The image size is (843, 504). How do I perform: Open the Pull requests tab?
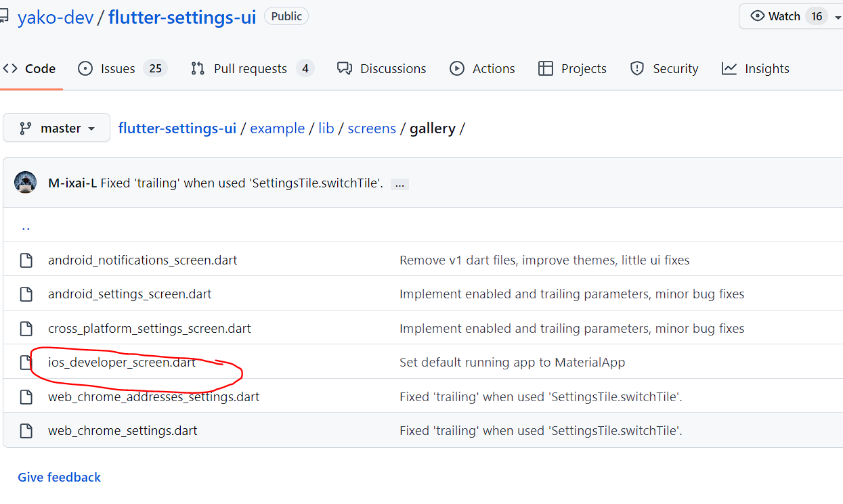click(252, 68)
